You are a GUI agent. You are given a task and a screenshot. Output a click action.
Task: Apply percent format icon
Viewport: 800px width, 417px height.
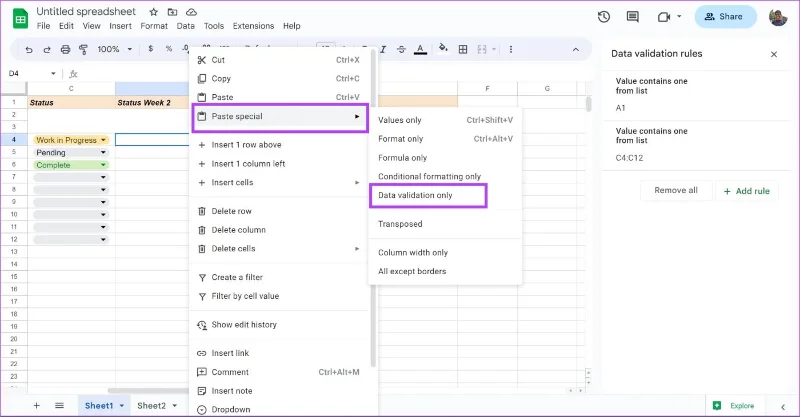pos(169,49)
